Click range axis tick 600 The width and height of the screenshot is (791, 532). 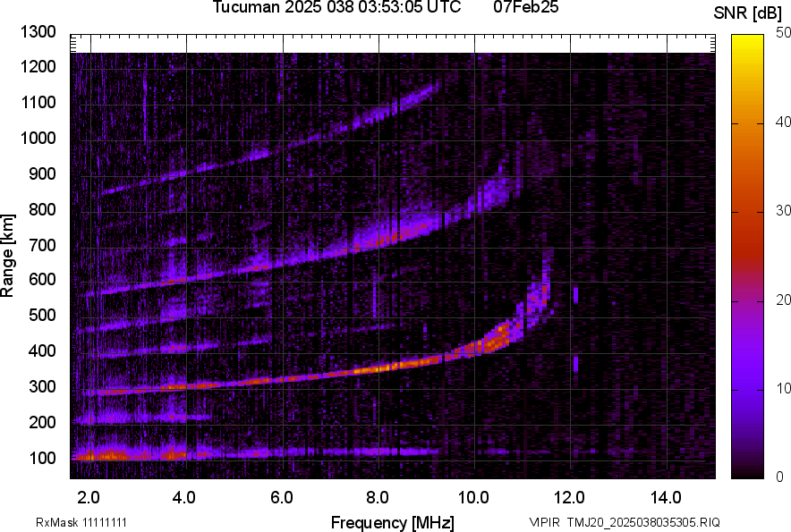pyautogui.click(x=42, y=279)
